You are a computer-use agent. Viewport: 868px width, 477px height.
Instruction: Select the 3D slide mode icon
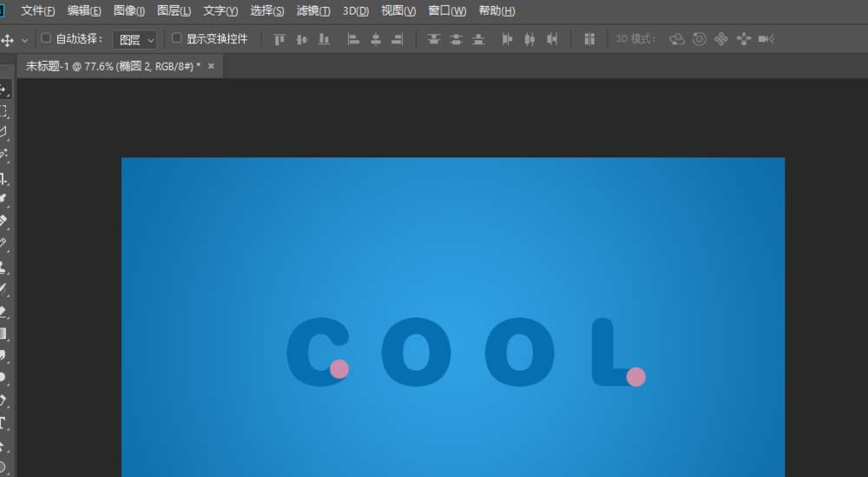point(744,39)
